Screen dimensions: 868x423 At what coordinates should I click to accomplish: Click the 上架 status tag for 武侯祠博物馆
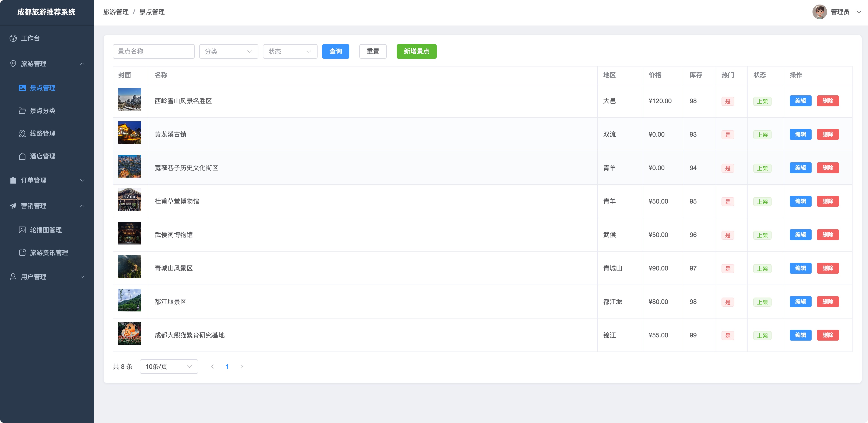(762, 235)
